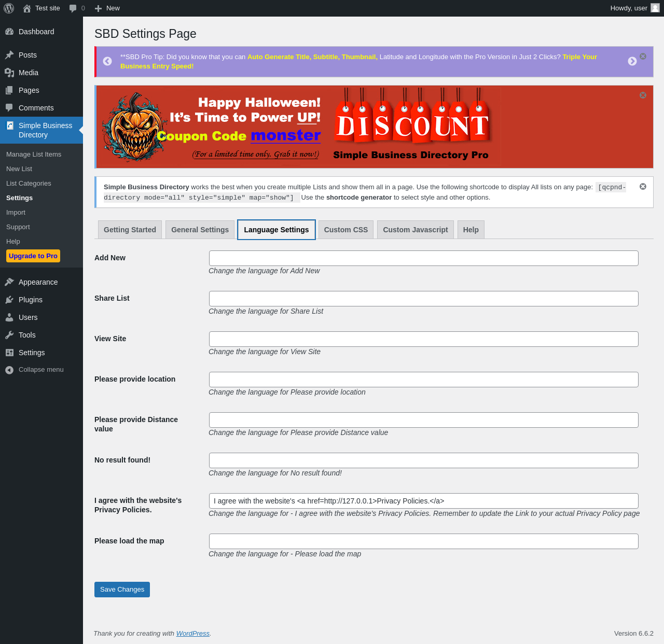Click the Comments sidebar icon

9,108
